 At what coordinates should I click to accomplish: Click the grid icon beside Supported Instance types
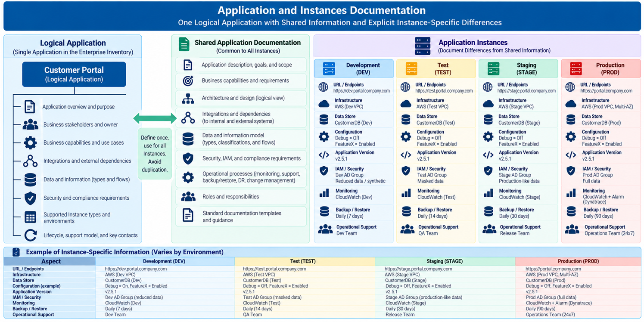(30, 217)
